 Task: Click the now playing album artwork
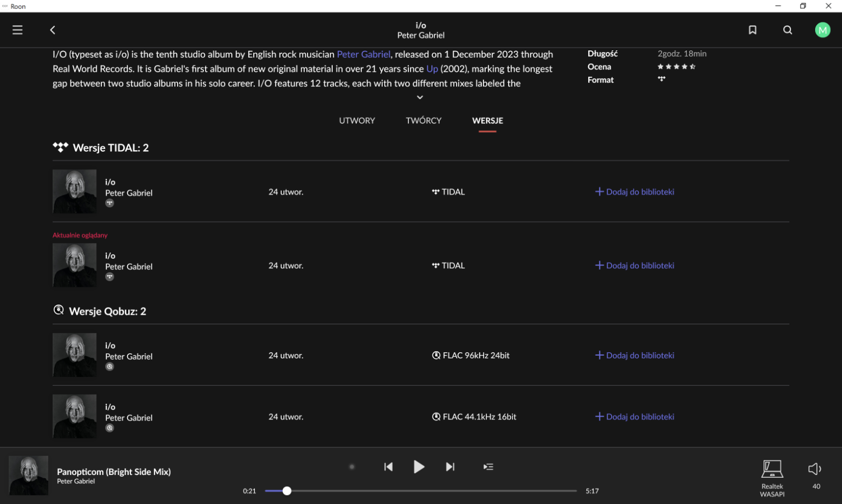click(x=29, y=475)
